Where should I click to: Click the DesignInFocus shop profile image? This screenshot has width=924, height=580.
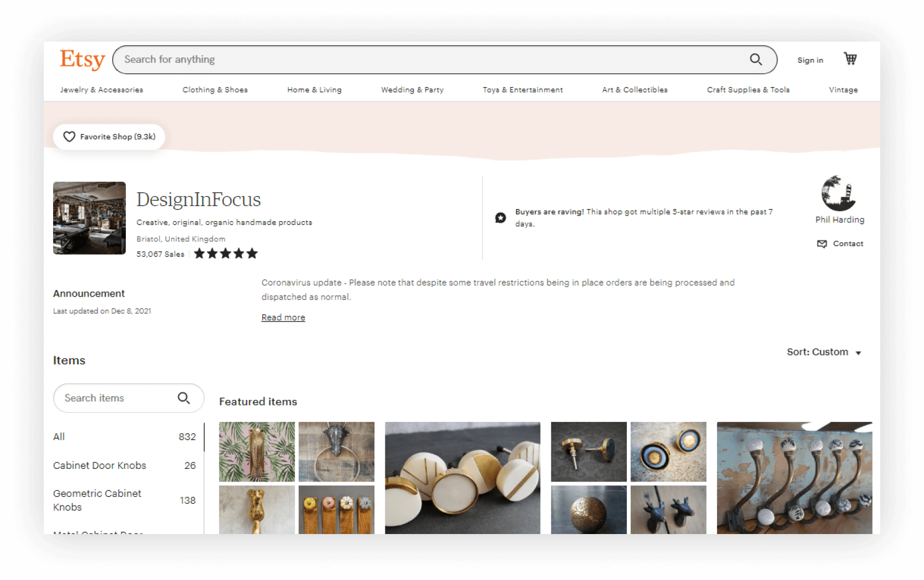89,218
